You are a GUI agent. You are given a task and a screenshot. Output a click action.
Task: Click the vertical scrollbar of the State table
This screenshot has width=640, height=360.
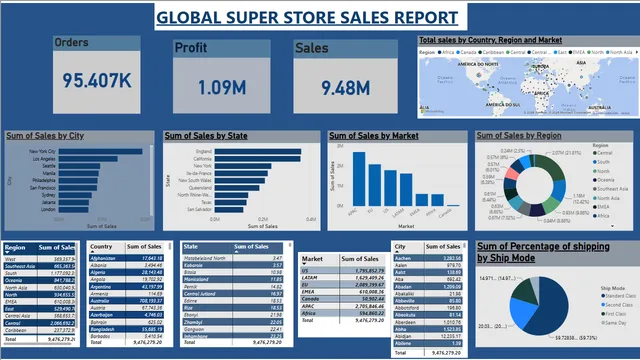click(290, 246)
